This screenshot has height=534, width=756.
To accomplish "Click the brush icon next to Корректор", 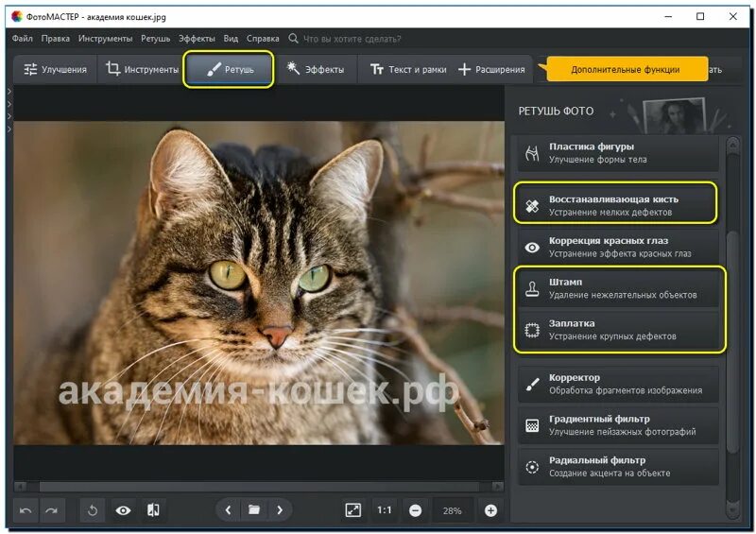I will (532, 385).
